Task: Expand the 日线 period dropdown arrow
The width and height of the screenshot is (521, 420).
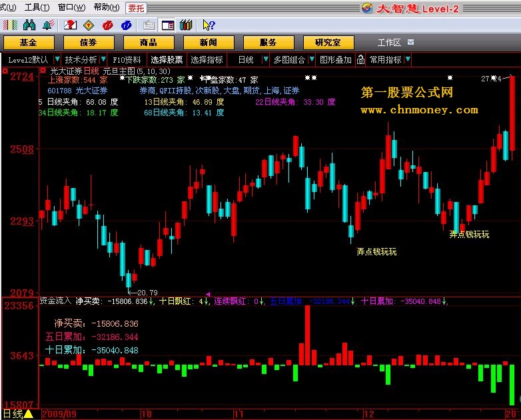Action: coord(265,59)
